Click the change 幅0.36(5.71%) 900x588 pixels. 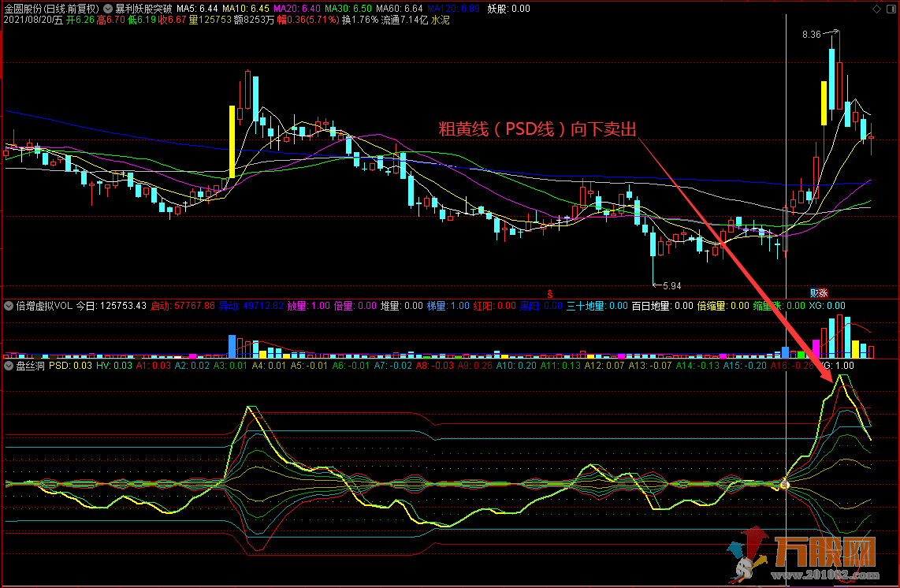308,20
